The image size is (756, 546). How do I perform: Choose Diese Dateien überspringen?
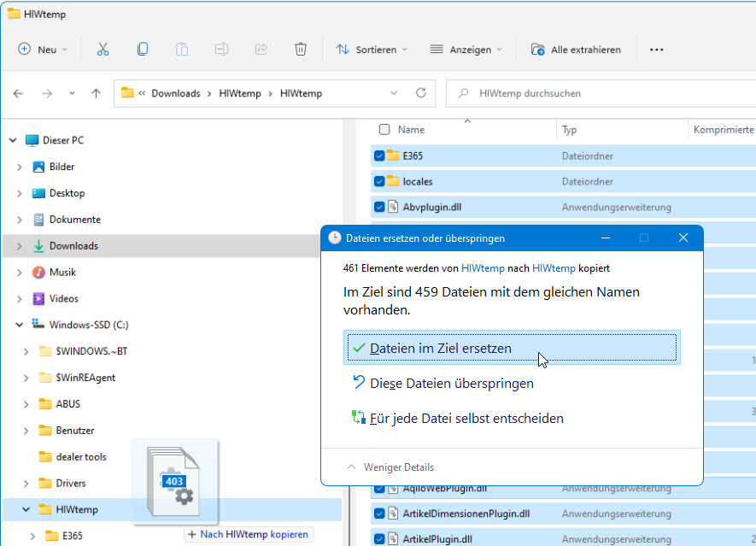(x=451, y=383)
